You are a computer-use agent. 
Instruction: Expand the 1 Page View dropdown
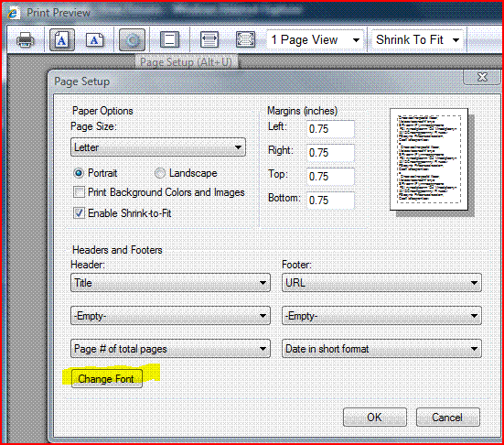(315, 40)
